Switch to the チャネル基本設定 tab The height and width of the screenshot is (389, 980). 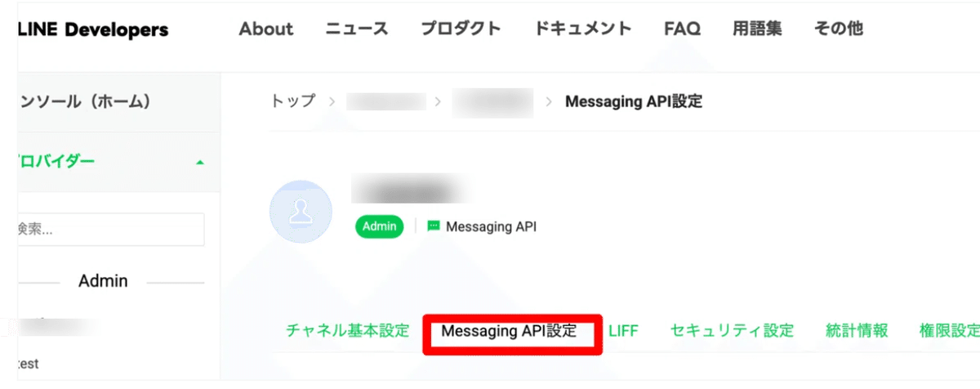coord(347,331)
